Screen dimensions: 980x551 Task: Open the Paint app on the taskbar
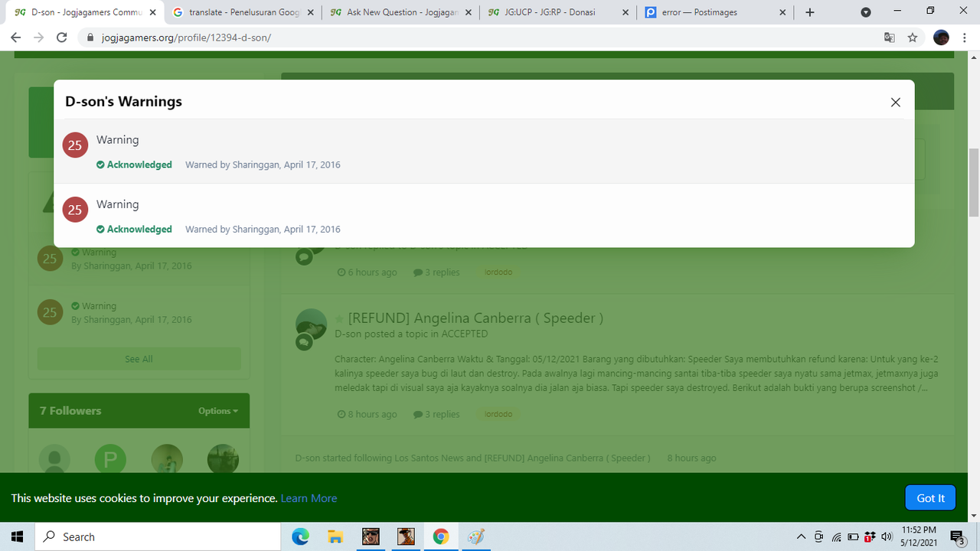pos(475,536)
